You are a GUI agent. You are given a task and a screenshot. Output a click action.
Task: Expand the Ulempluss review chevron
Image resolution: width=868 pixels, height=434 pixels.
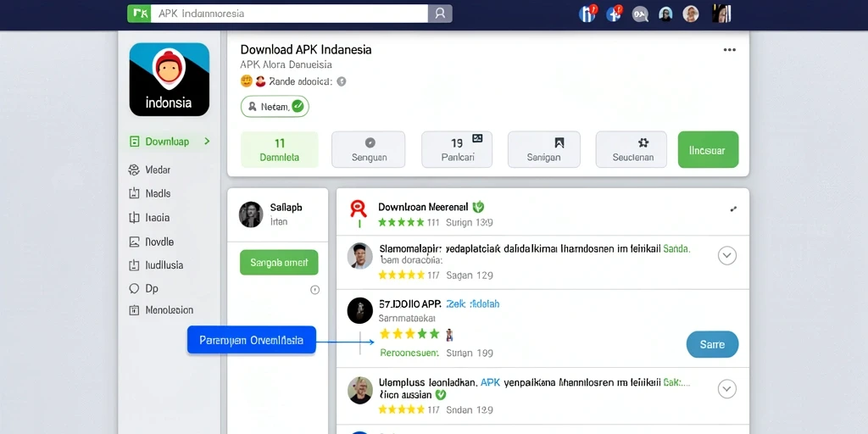(726, 389)
